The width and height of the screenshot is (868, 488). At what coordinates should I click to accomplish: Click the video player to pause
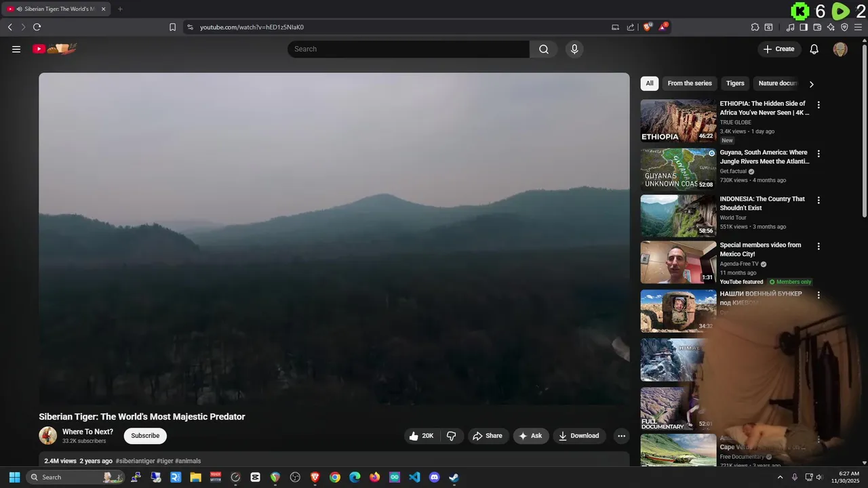[334, 239]
